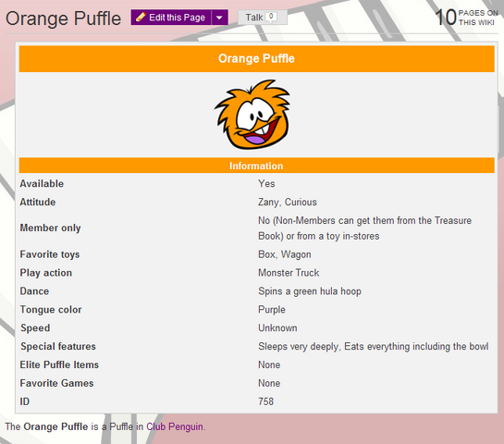Select the 'Available' row label
This screenshot has width=504, height=444.
point(42,183)
